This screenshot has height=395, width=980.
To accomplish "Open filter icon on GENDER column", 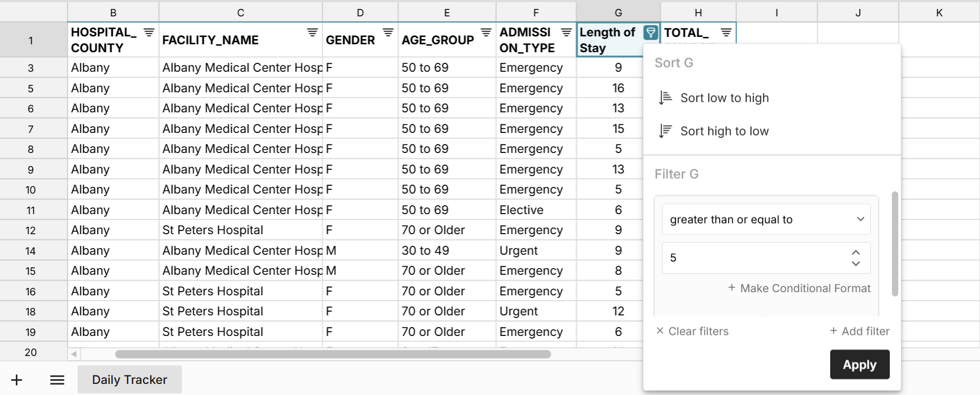I will 388,33.
